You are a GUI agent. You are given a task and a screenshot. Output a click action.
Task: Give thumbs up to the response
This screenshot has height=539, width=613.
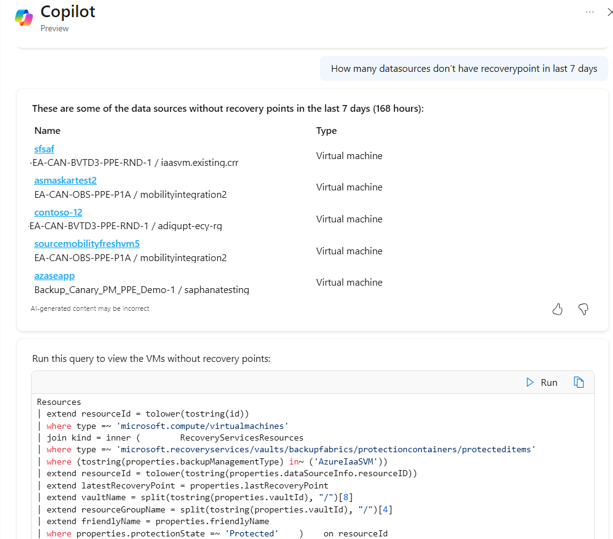tap(557, 309)
